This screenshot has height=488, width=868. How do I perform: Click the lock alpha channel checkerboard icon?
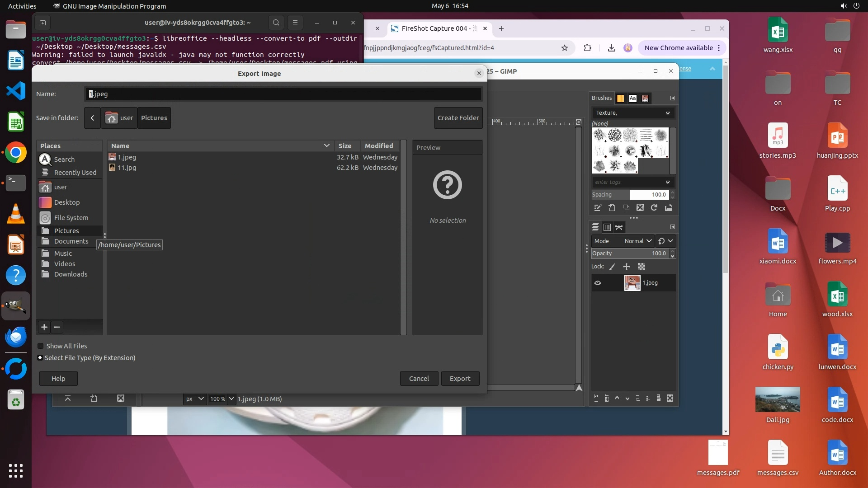[x=642, y=267]
